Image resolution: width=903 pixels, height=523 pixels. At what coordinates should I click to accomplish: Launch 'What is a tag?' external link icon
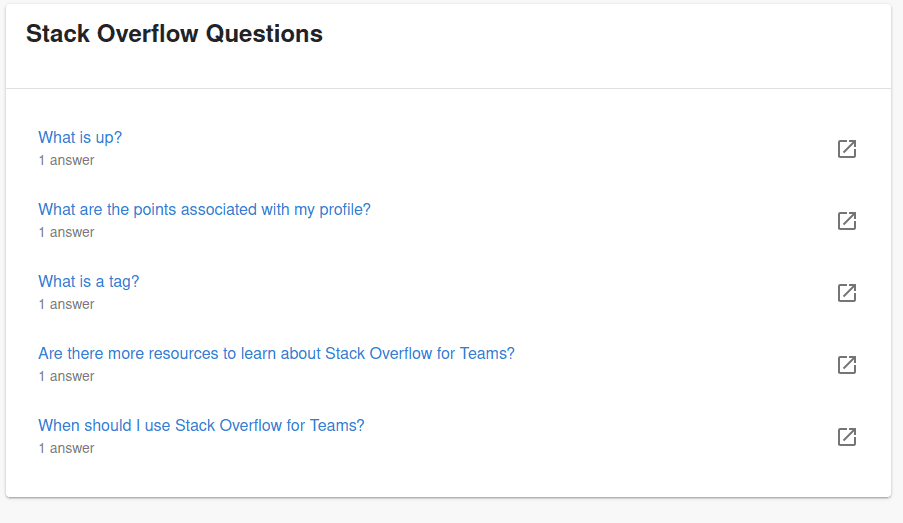coord(847,293)
